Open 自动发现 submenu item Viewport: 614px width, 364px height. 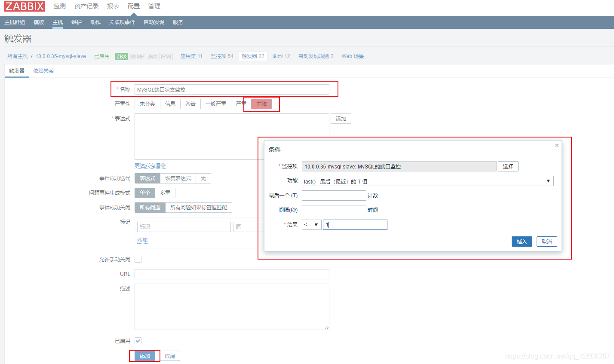154,22
